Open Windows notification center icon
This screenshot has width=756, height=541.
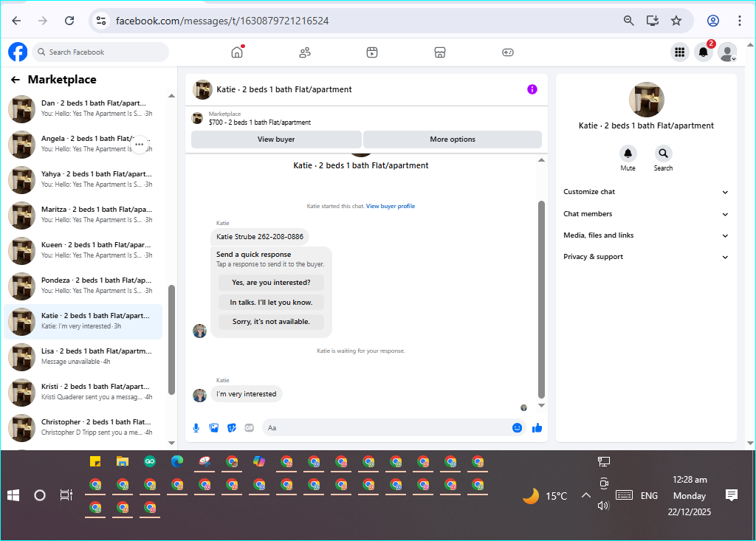732,495
